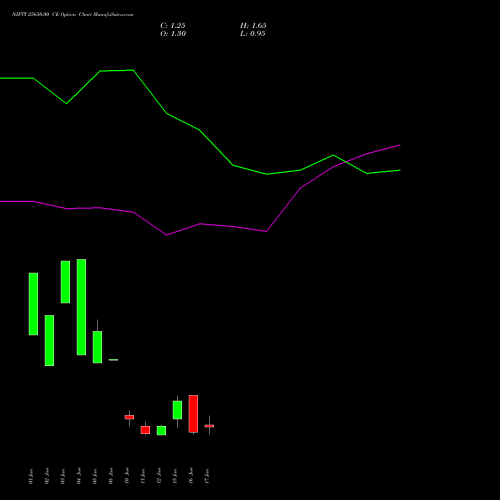Click the small red candlestick above 10 Jun
The image size is (500, 500).
coord(129,417)
